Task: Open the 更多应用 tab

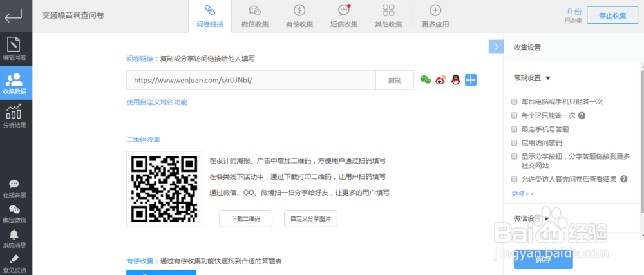Action: pos(435,16)
